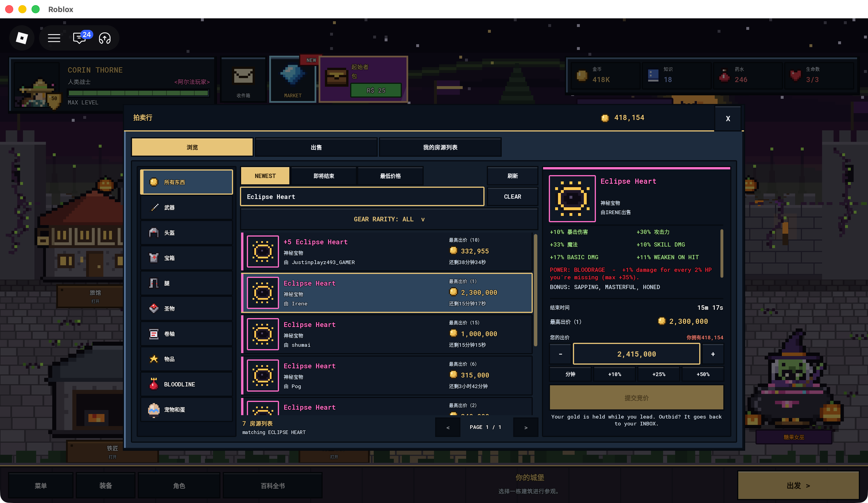The height and width of the screenshot is (503, 868).
Task: Select the 武器 weapon category
Action: [186, 207]
